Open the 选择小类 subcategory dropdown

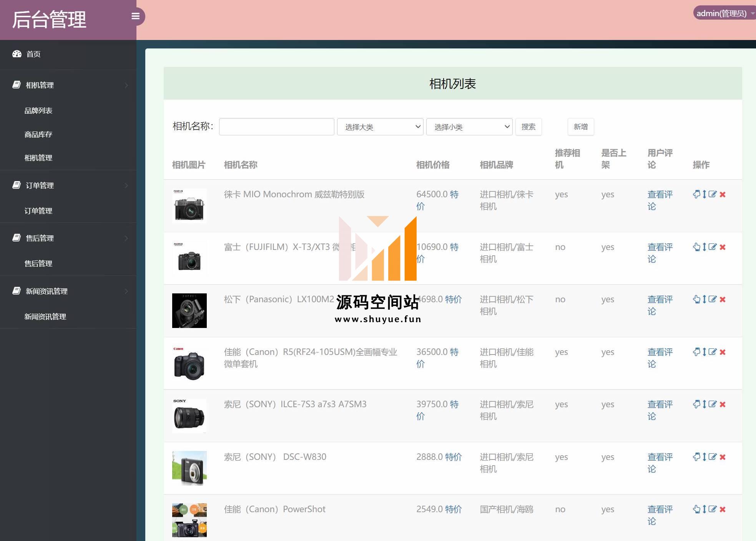point(469,127)
